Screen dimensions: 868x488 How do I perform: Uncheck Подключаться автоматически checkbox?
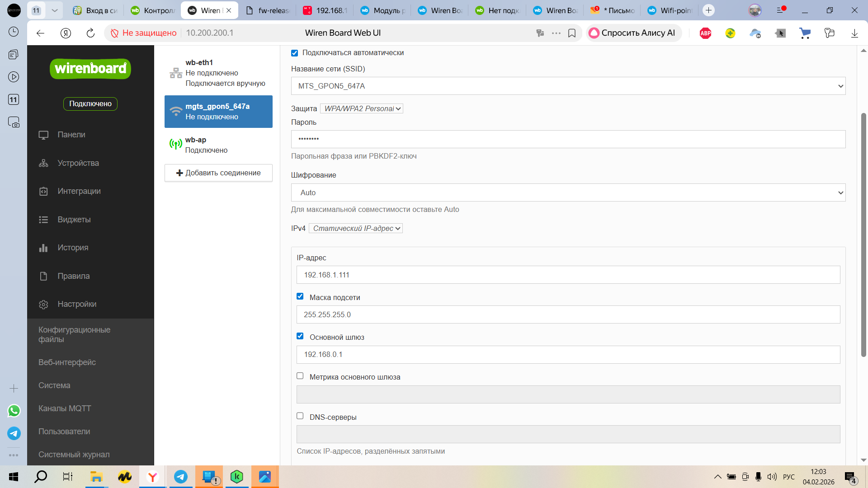(x=295, y=53)
